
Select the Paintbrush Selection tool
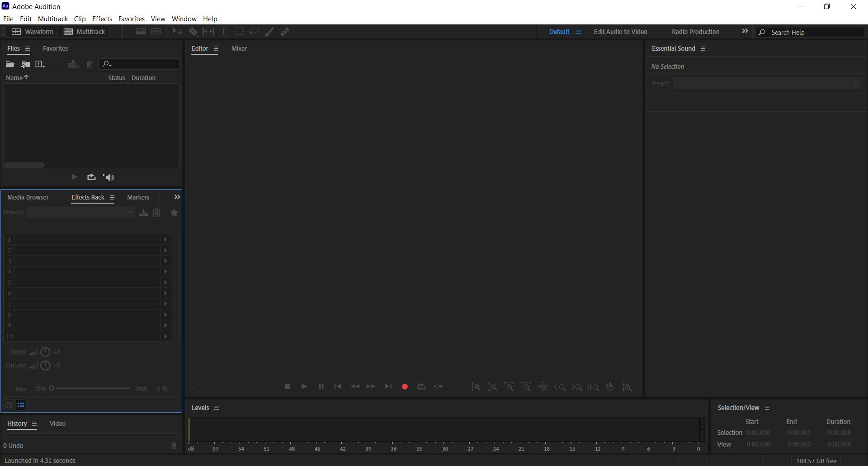click(269, 31)
